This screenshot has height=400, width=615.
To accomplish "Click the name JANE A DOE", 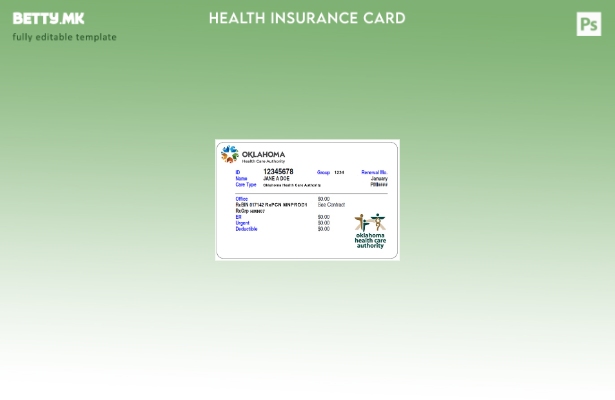I will coord(276,179).
